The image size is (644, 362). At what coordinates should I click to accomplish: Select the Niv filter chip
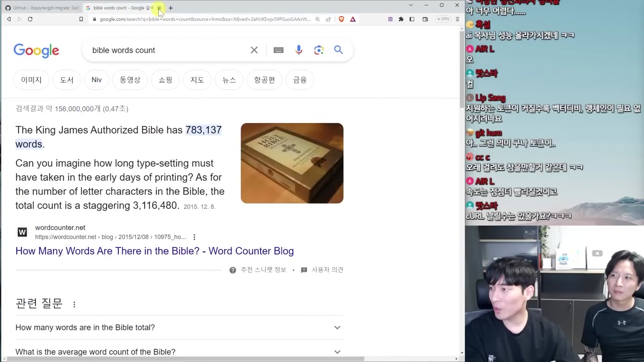[97, 80]
